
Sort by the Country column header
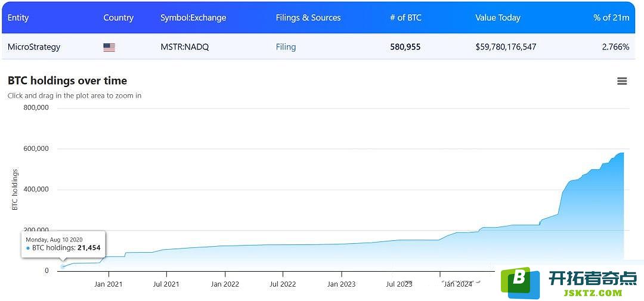click(118, 18)
